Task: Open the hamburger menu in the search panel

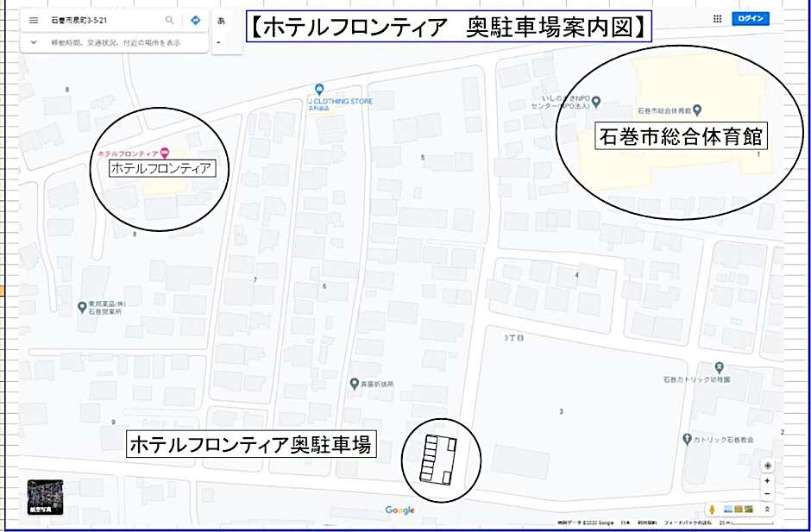Action: point(33,19)
